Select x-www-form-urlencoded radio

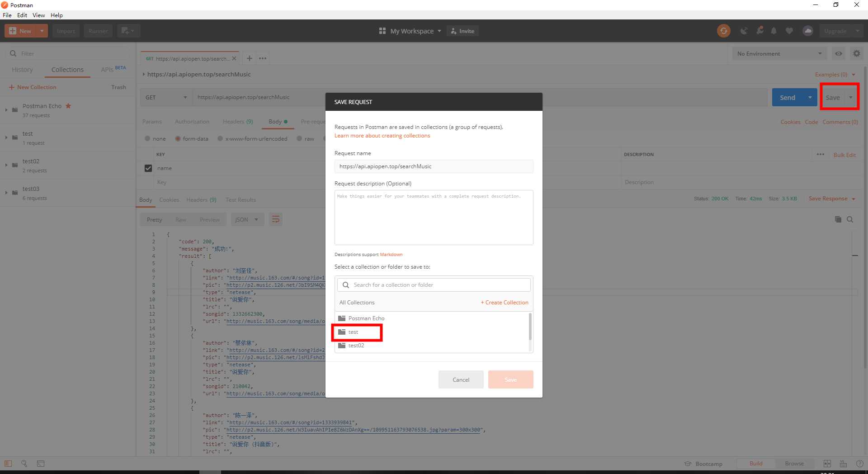[x=220, y=138]
